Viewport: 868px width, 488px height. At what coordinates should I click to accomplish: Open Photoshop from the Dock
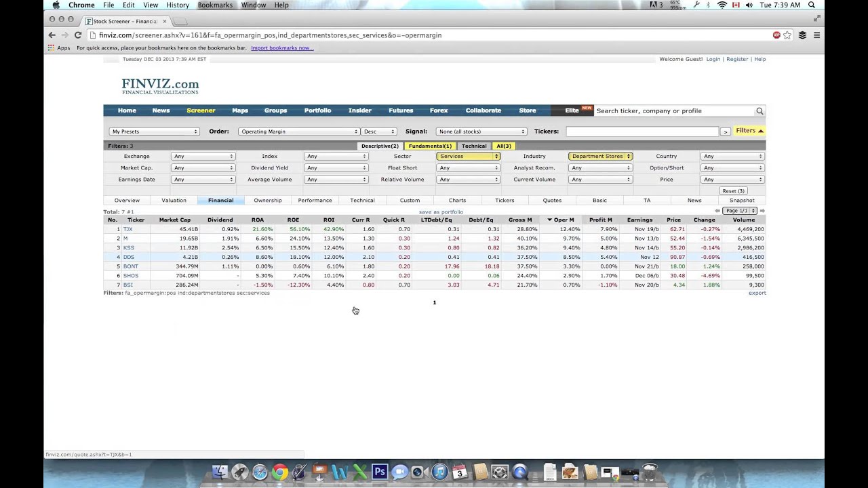click(380, 472)
